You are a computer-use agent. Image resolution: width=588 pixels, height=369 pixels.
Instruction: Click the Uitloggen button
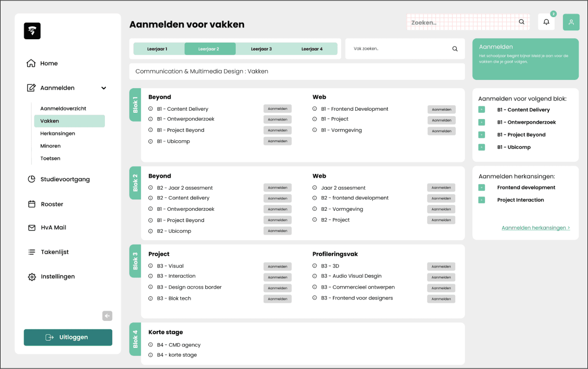(68, 338)
